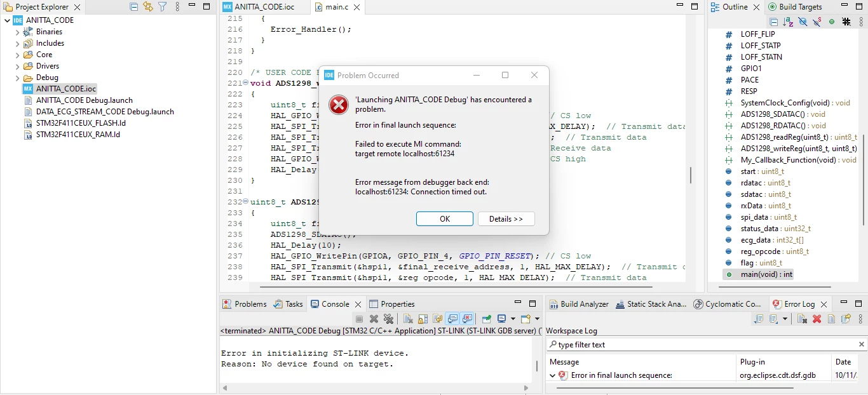Toggle alphabetical sort in Outline
This screenshot has width=868, height=395.
(788, 22)
